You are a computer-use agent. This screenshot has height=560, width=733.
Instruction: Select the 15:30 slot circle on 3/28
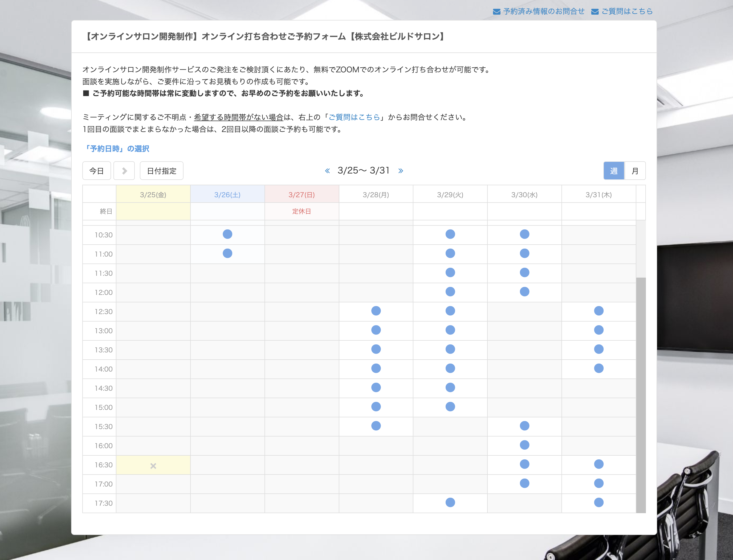point(376,426)
